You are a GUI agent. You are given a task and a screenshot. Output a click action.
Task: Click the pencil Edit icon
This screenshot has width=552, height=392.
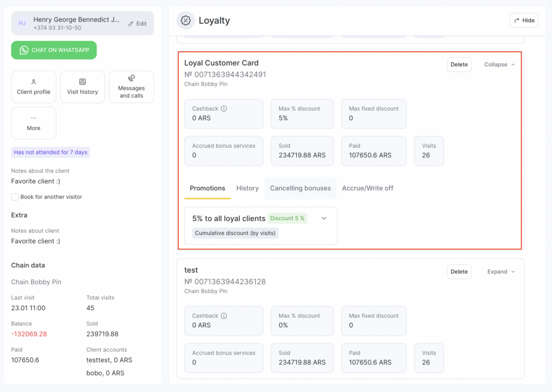(130, 24)
